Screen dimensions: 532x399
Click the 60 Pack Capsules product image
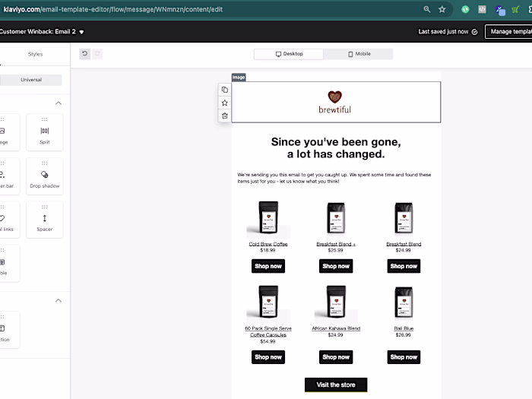[268, 302]
